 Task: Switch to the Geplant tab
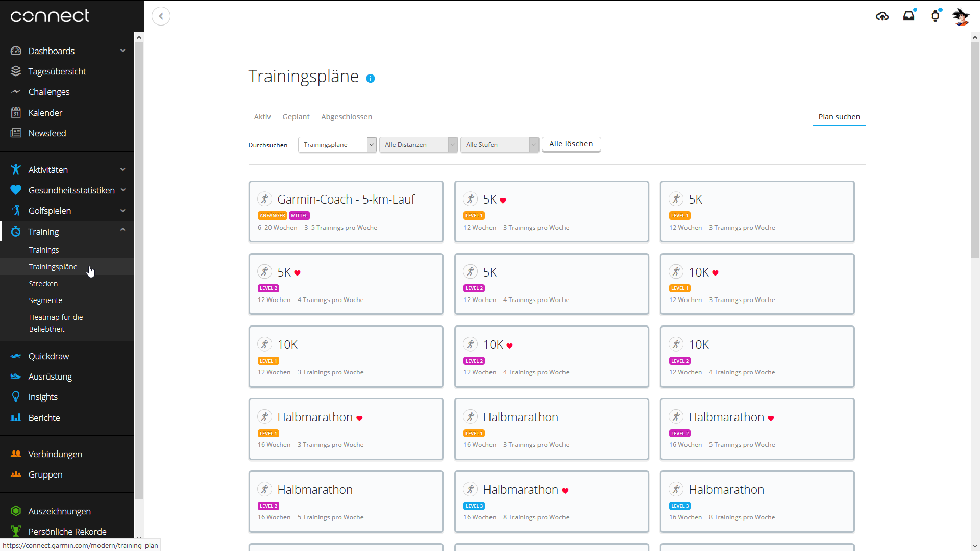296,117
